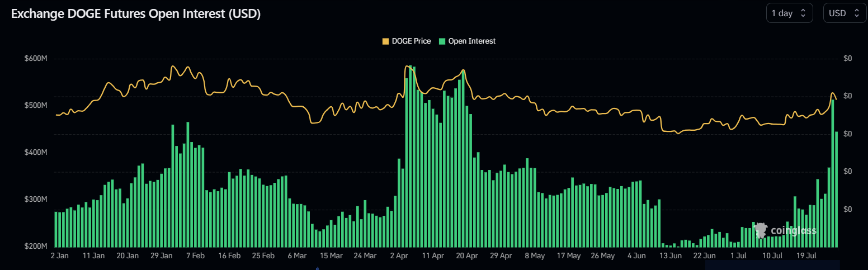
Task: Open the USD currency dropdown
Action: [844, 13]
